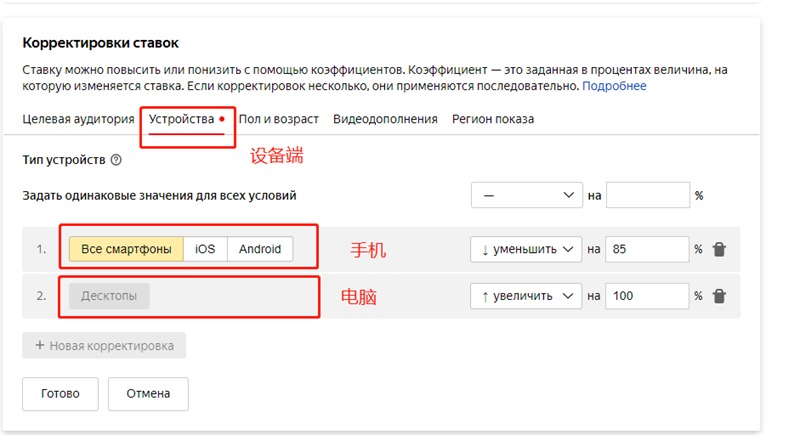The image size is (800, 435).
Task: Open the уменьшить direction dropdown
Action: pyautogui.click(x=526, y=249)
